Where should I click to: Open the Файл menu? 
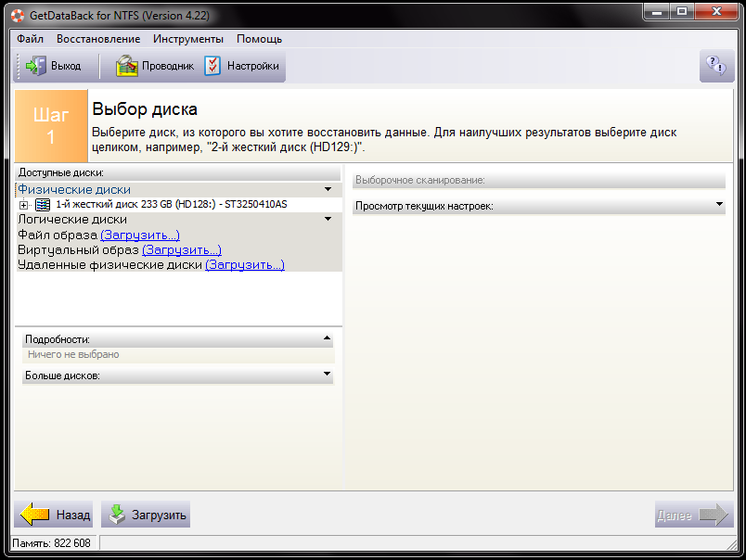coord(30,39)
